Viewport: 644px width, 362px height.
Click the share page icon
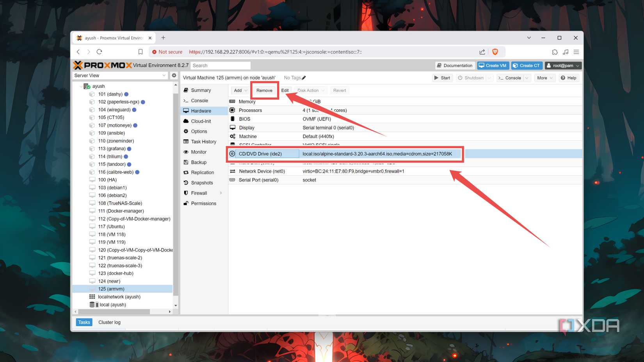482,51
